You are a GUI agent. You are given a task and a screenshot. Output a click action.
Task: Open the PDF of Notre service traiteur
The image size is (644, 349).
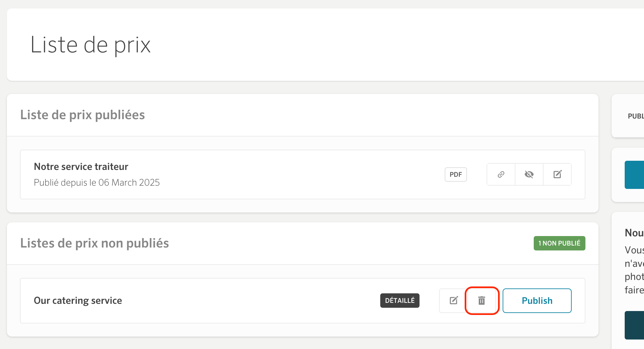click(x=456, y=174)
